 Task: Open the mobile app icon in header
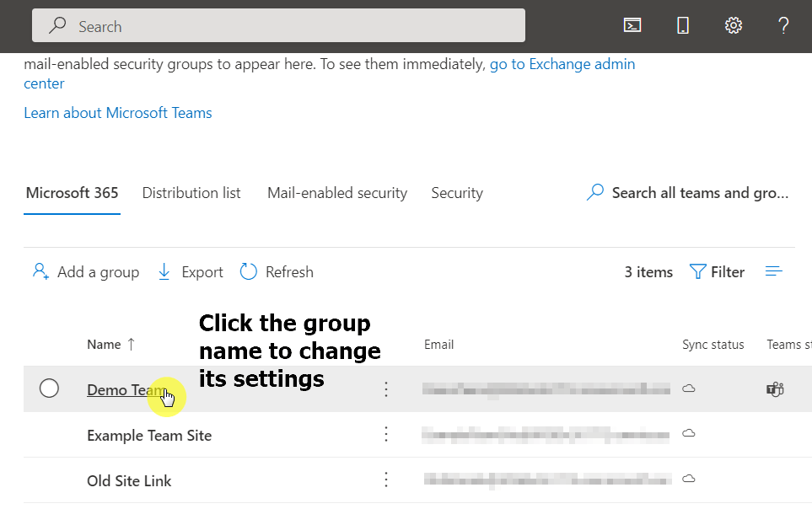coord(683,25)
